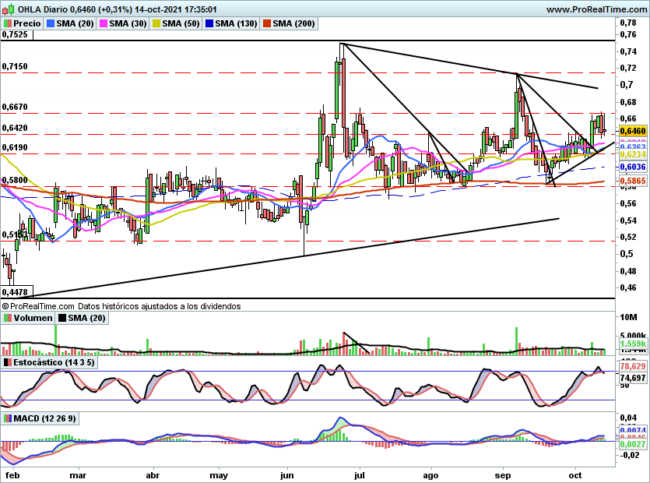Viewport: 650px width, 483px height.
Task: Click the 0,7525 resistance level label
Action: tap(15, 34)
